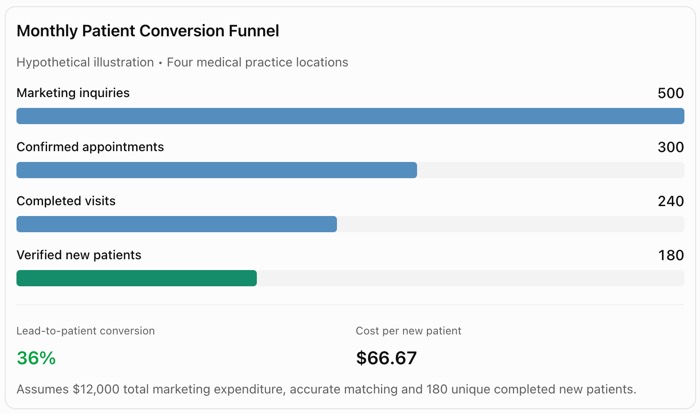Click the Marketing inquiries value 500
The image size is (700, 414).
click(671, 93)
